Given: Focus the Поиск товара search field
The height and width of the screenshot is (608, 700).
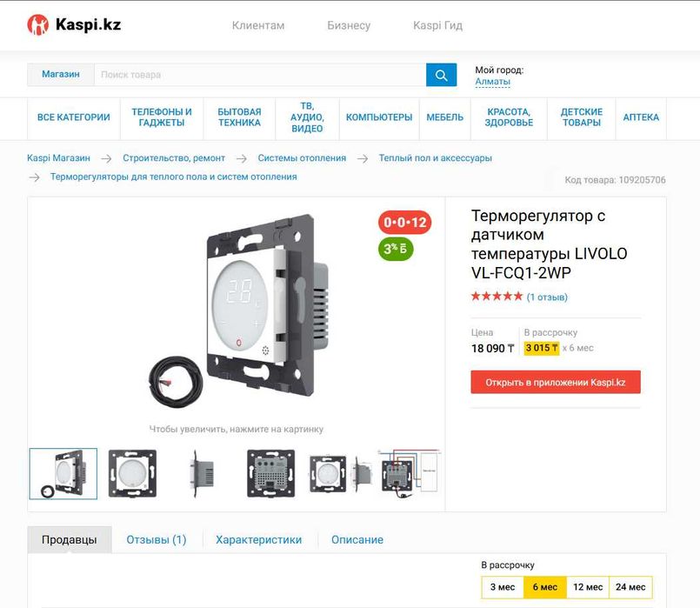Looking at the screenshot, I should (260, 75).
